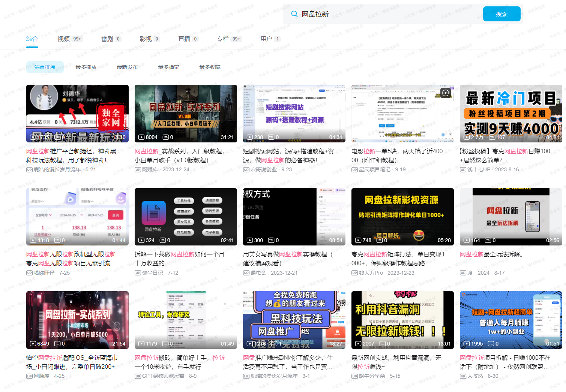Open the 用户 search tab

[x=266, y=39]
